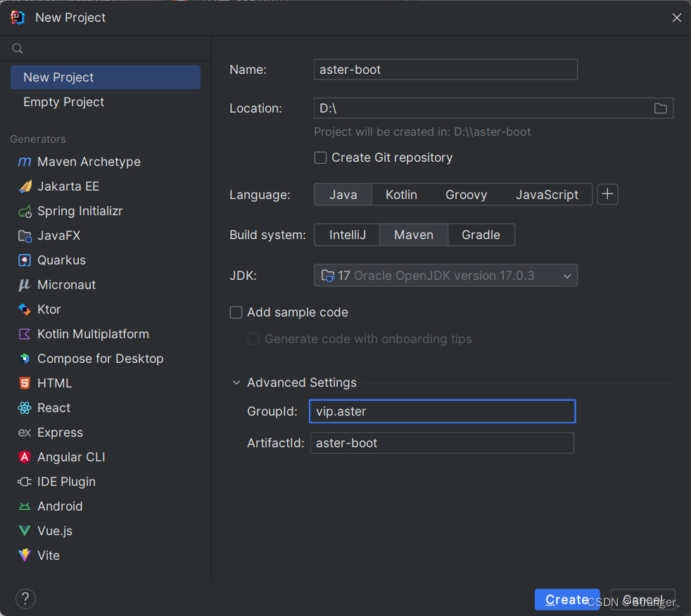Click the IntelliJ IDEA logo in title bar
The height and width of the screenshot is (616, 691).
(x=18, y=18)
